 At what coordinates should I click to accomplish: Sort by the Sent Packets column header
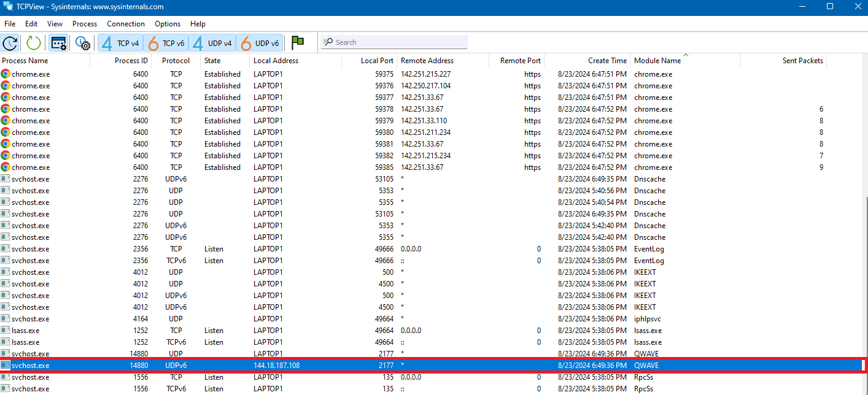click(x=784, y=61)
